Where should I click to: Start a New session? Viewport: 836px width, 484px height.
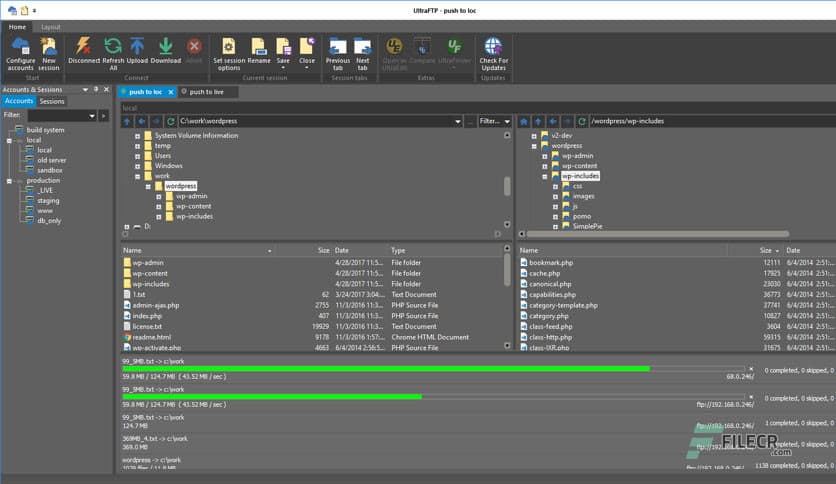(49, 53)
